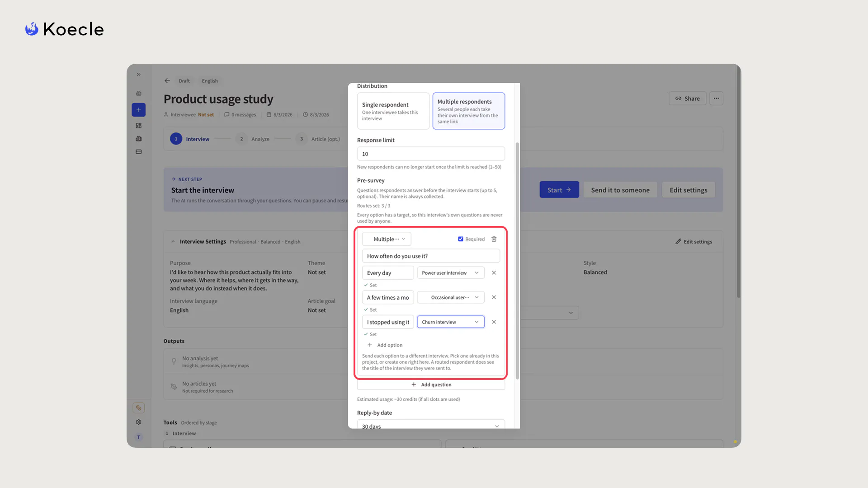Toggle the Required checkbox
The image size is (868, 488).
461,239
